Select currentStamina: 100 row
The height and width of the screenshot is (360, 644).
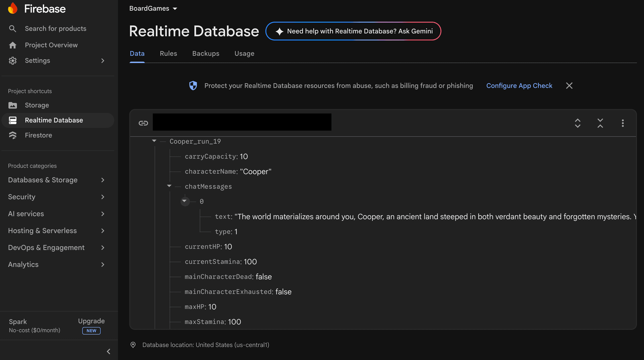[x=221, y=262]
